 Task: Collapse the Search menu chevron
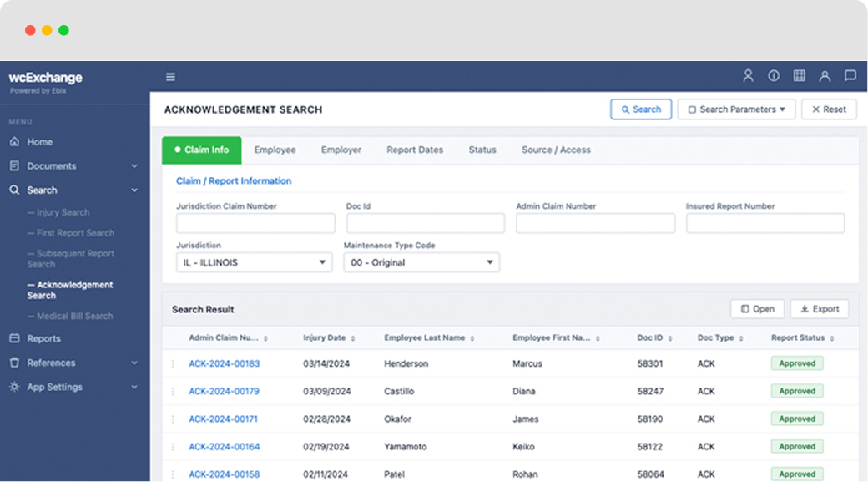134,190
